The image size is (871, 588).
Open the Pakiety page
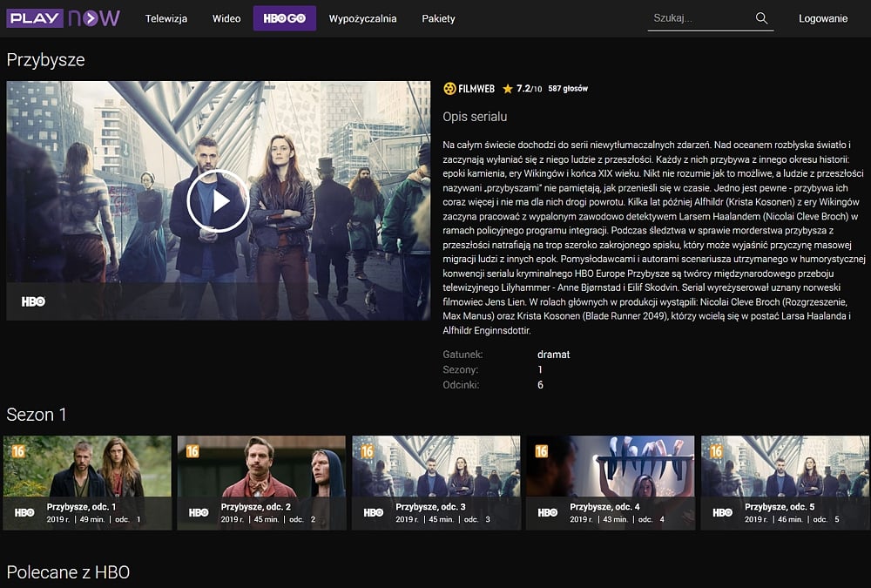pyautogui.click(x=438, y=18)
